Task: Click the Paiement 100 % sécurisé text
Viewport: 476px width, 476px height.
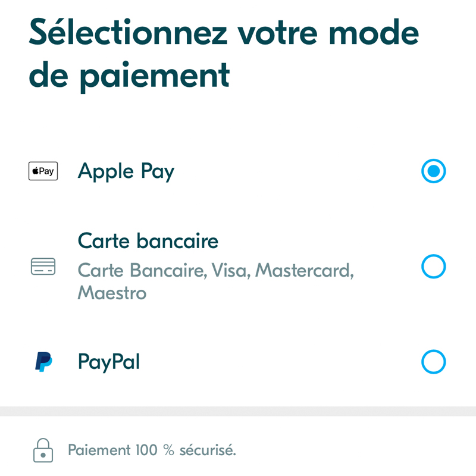Action: pyautogui.click(x=152, y=450)
